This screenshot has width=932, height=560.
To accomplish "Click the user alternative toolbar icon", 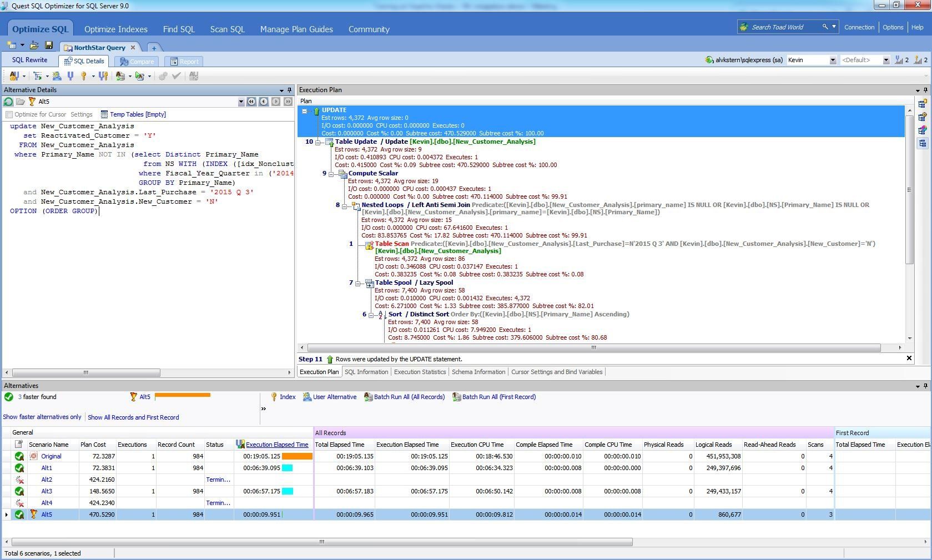I will pyautogui.click(x=57, y=76).
